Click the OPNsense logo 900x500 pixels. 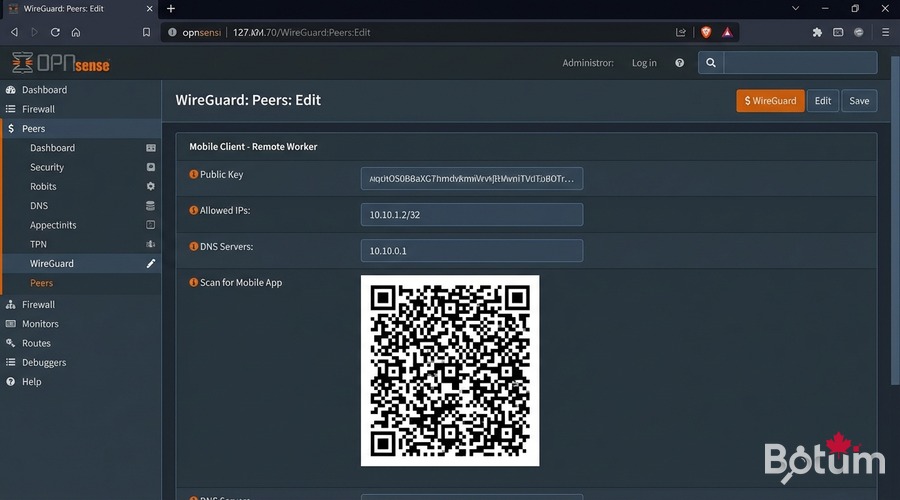pyautogui.click(x=61, y=63)
